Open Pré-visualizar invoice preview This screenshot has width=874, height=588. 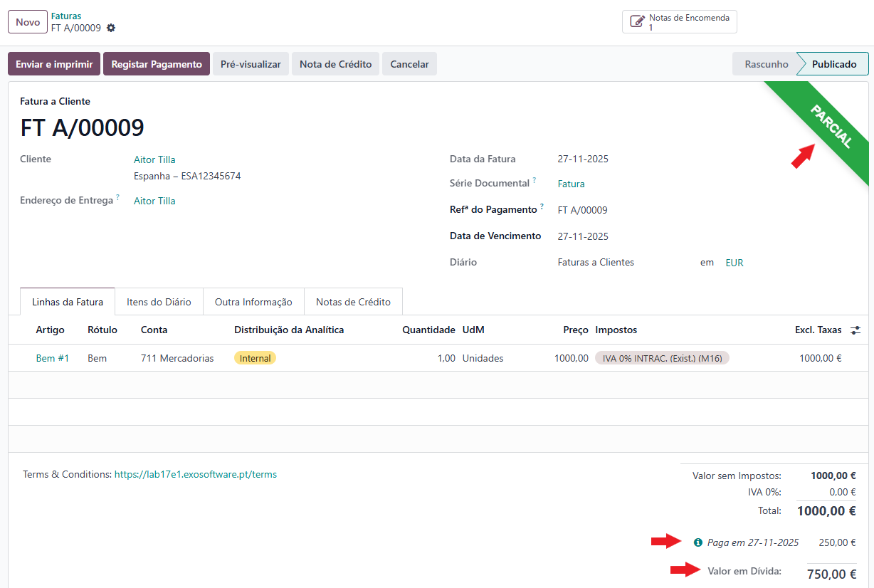[x=251, y=64]
